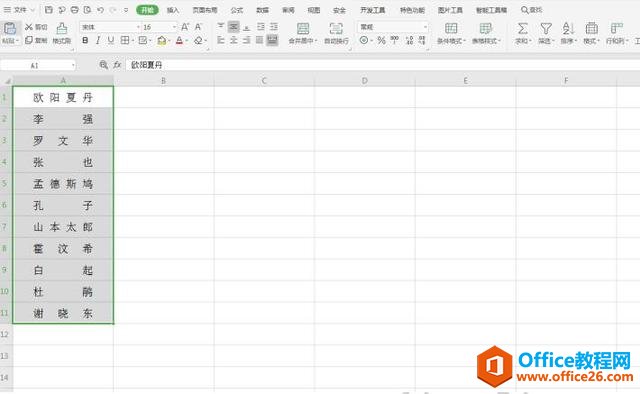Click the Merge and Center (合并居中) icon
The image size is (640, 394).
click(303, 28)
